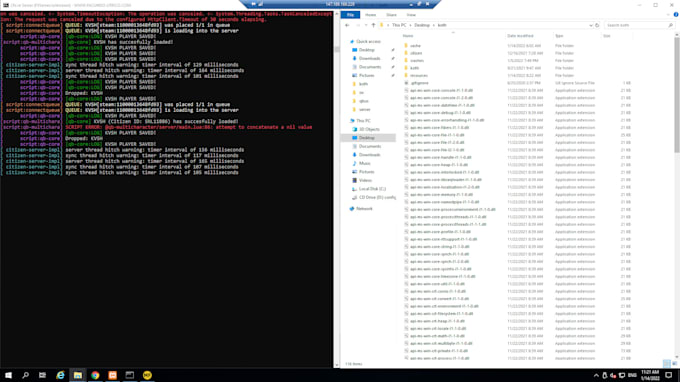Go up one folder level
The width and height of the screenshot is (680, 382).
pyautogui.click(x=373, y=25)
